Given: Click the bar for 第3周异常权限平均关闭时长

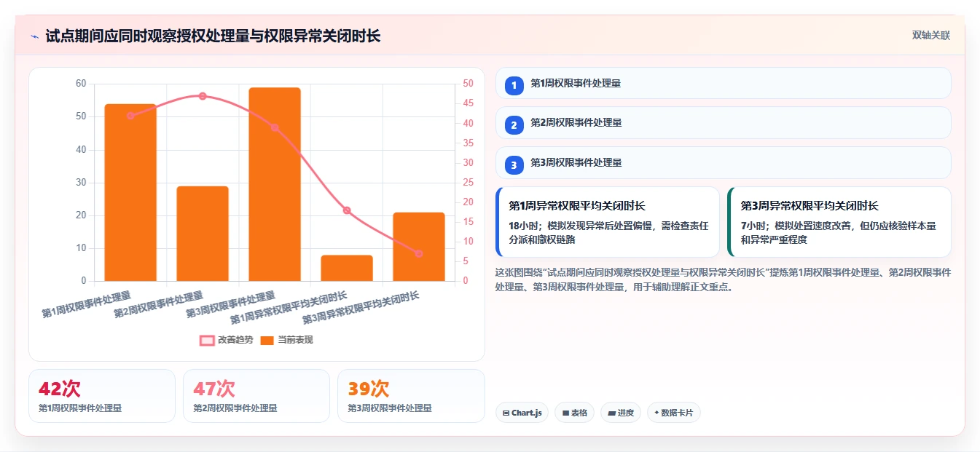Looking at the screenshot, I should (419, 247).
